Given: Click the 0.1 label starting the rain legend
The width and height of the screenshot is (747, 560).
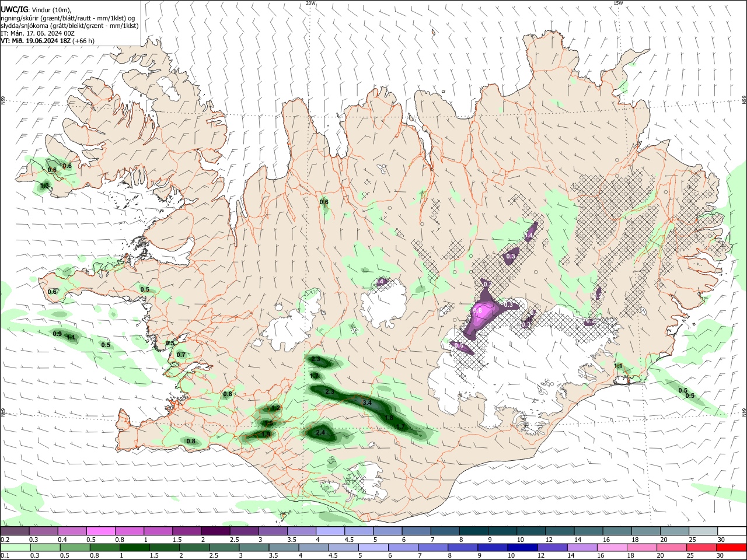Looking at the screenshot, I should [x=5, y=555].
